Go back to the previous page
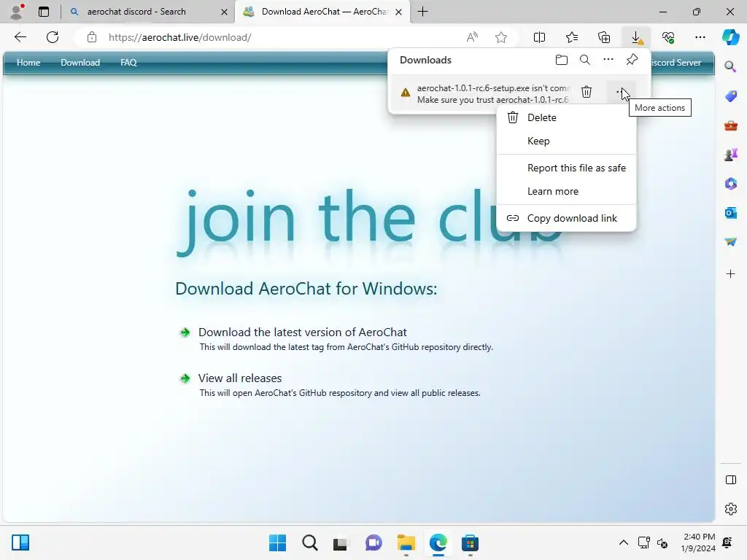Screen dimensions: 747x560 click(20, 37)
